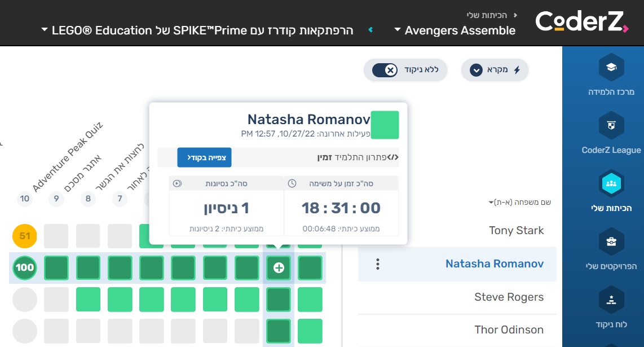Select Steve Rogers in student list
644x347 pixels.
509,297
